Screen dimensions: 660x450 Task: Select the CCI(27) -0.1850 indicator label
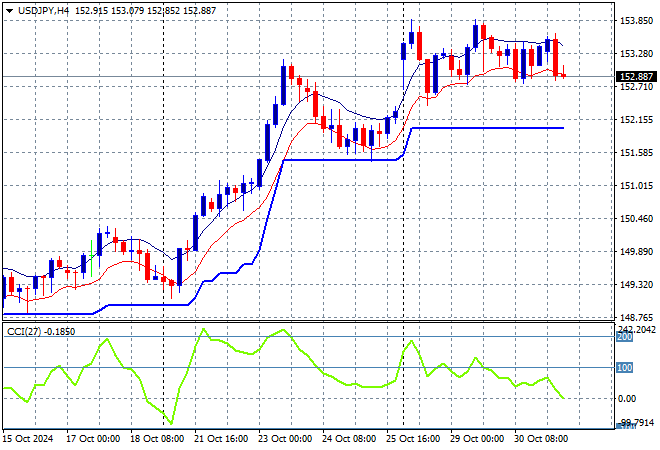41,332
